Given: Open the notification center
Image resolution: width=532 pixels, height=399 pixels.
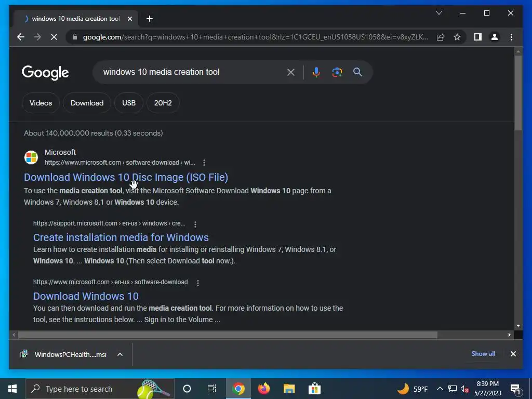Looking at the screenshot, I should [515, 389].
